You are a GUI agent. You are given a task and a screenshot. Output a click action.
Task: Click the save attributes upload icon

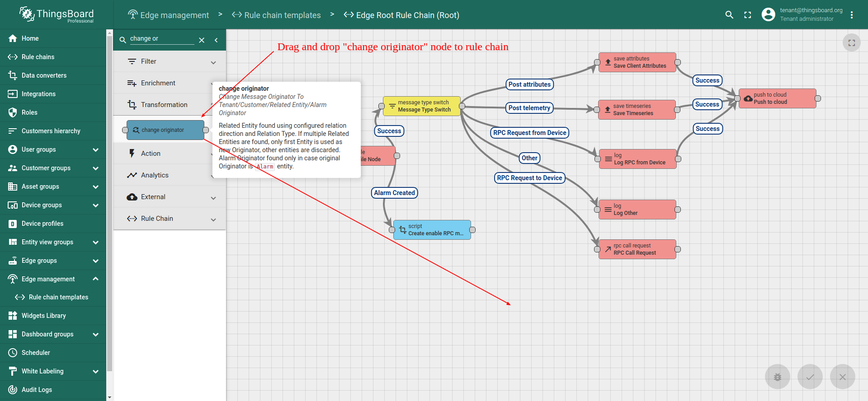tap(608, 62)
